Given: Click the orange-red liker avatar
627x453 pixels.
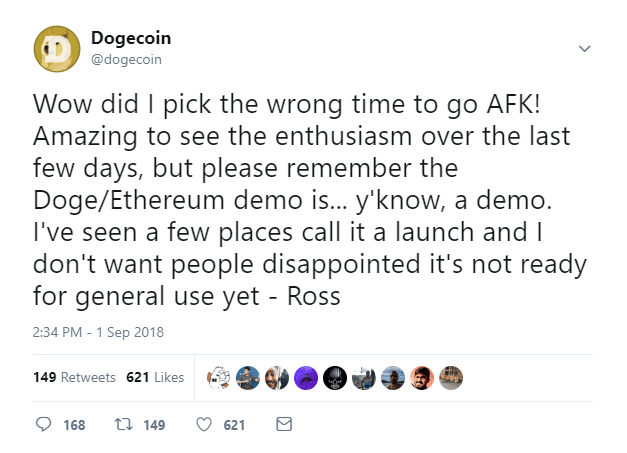Looking at the screenshot, I should tap(423, 376).
